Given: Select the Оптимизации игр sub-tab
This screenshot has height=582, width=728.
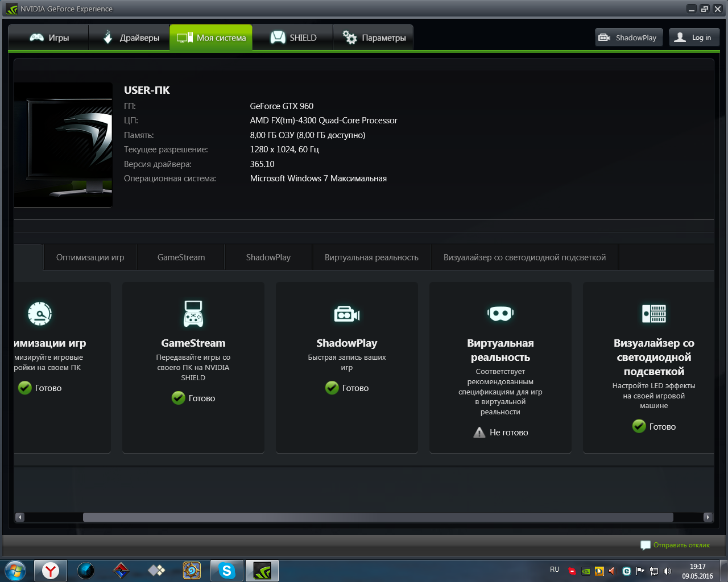Looking at the screenshot, I should coord(90,257).
